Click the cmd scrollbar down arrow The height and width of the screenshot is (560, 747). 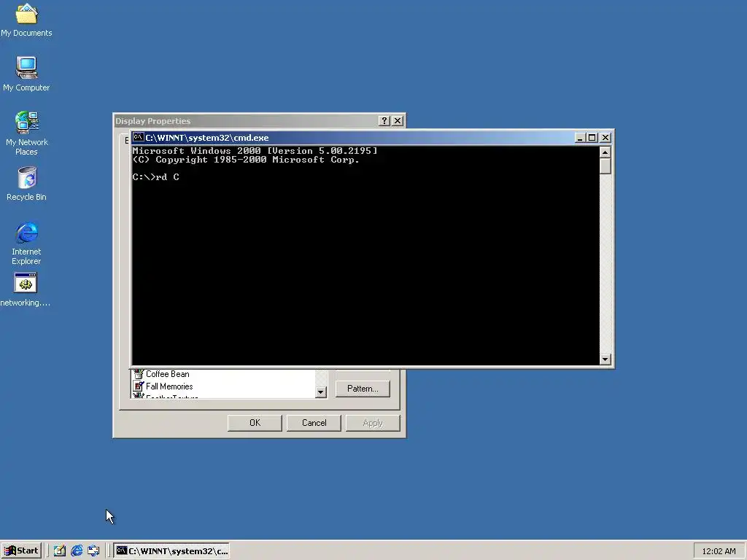pos(605,359)
